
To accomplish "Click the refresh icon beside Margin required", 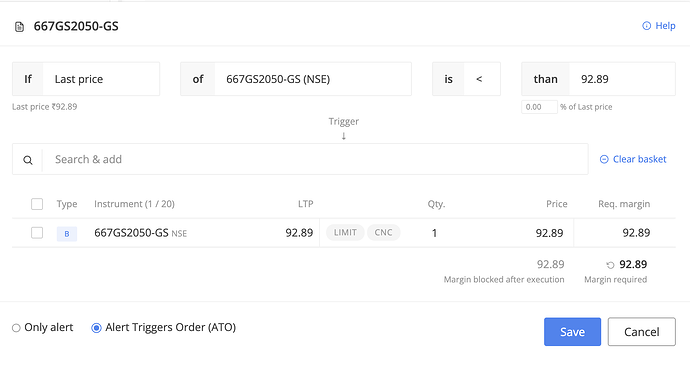I will 610,265.
